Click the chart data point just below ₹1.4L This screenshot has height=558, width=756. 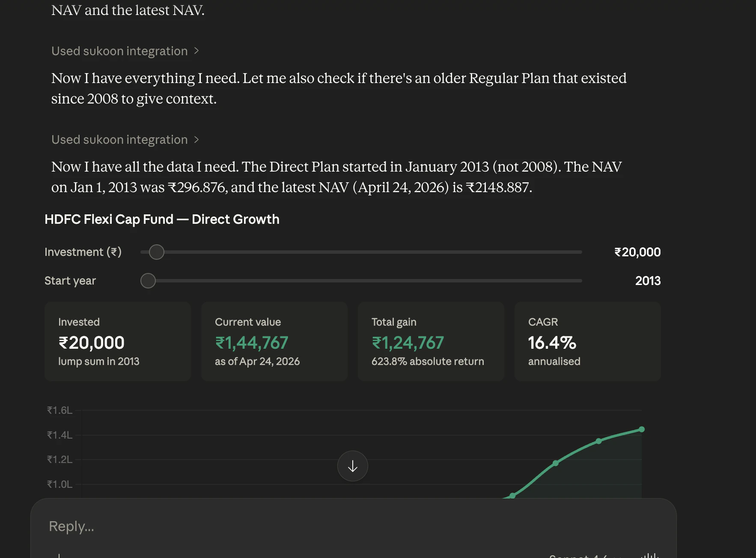coord(599,441)
